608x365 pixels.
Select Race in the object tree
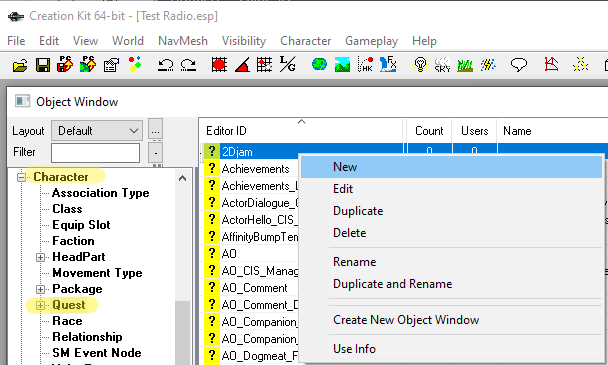coord(67,321)
